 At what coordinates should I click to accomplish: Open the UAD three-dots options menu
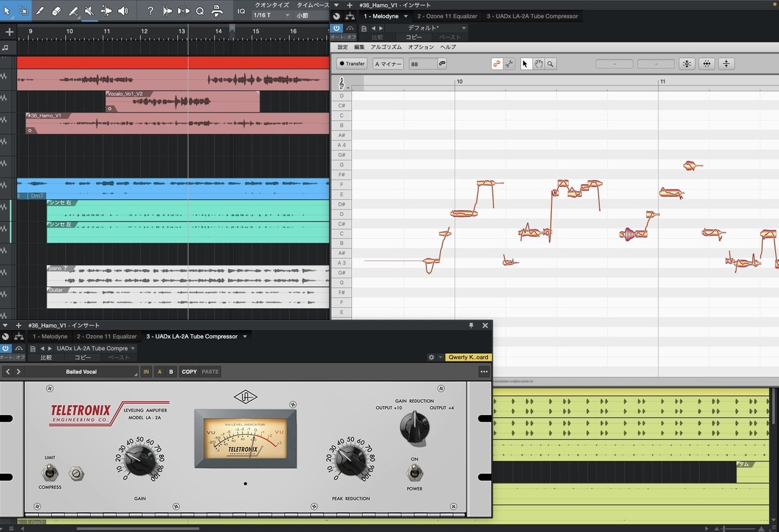484,372
